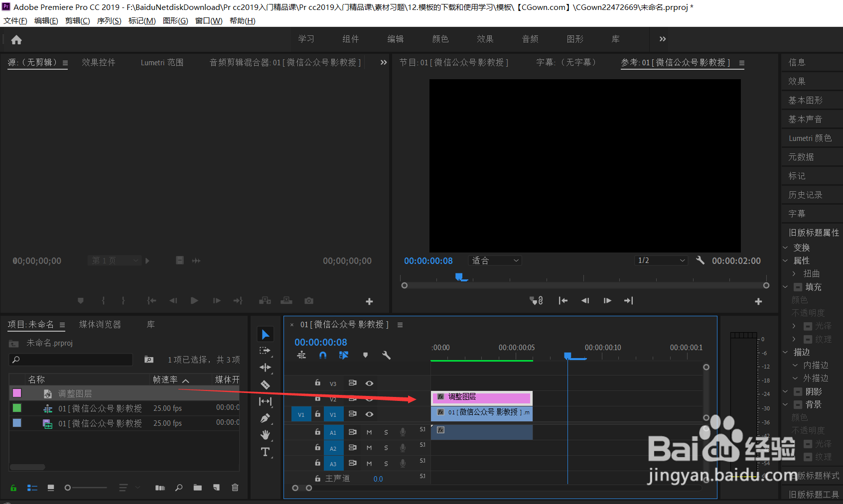Screen dimensions: 843x504
Task: Show hidden source panel tabs chevron
Action: (383, 62)
